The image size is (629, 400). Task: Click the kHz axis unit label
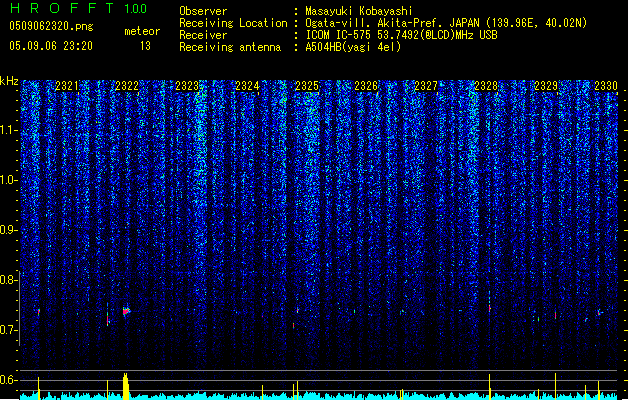click(x=9, y=81)
